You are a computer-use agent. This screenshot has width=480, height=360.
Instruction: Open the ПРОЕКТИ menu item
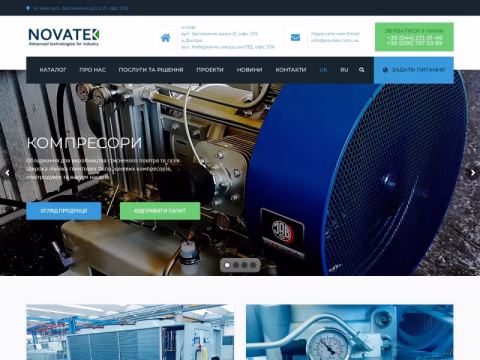click(x=210, y=70)
